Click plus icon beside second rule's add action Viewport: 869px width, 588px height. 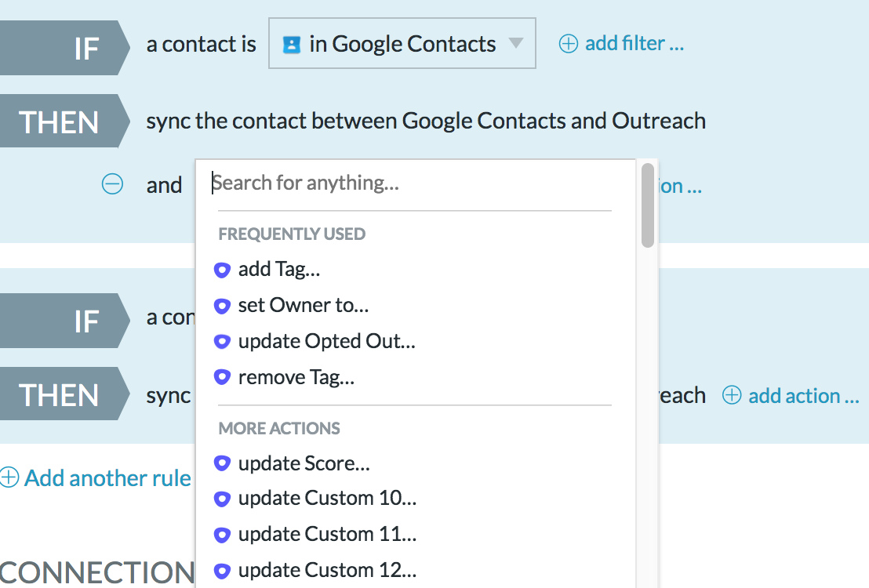[732, 395]
